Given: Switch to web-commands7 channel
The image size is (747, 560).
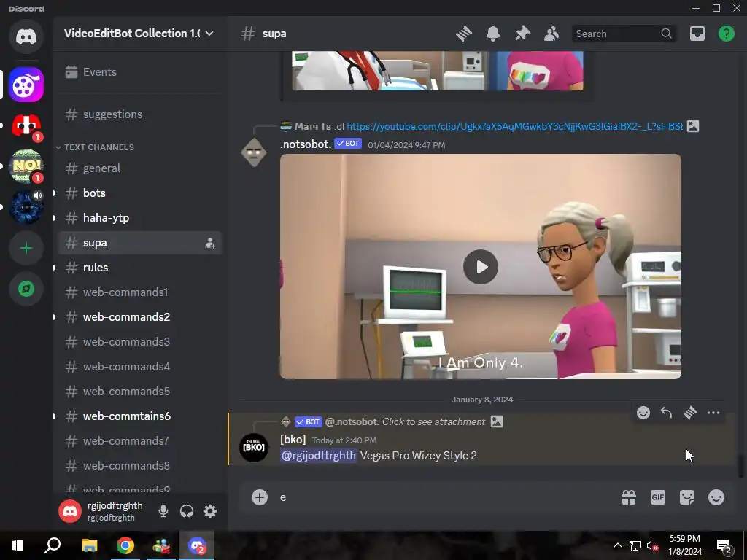Looking at the screenshot, I should tap(139, 440).
